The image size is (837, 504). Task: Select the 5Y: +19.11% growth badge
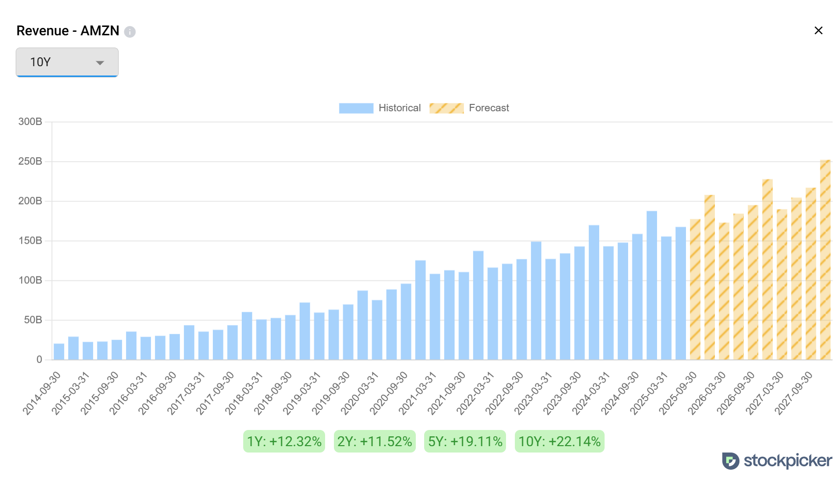(x=465, y=441)
